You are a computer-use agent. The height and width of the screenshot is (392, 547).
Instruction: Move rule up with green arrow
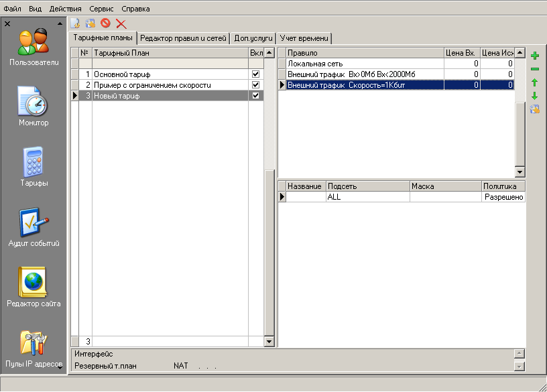click(x=534, y=82)
